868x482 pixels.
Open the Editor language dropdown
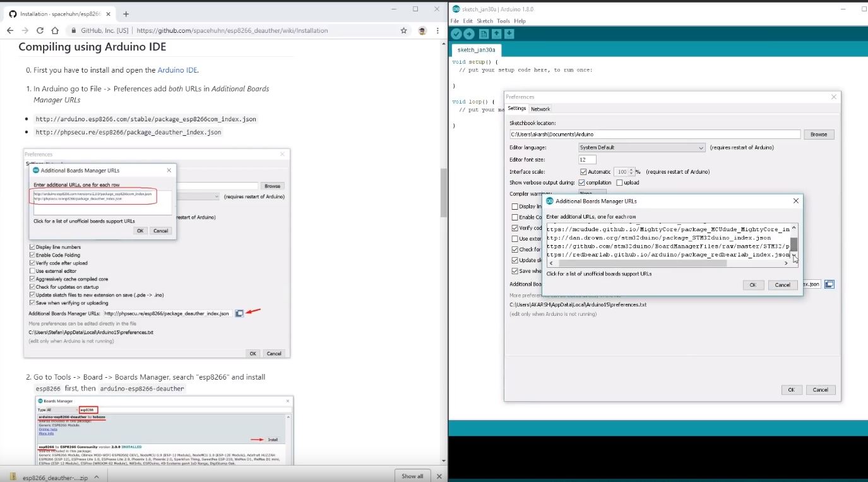[x=641, y=148]
